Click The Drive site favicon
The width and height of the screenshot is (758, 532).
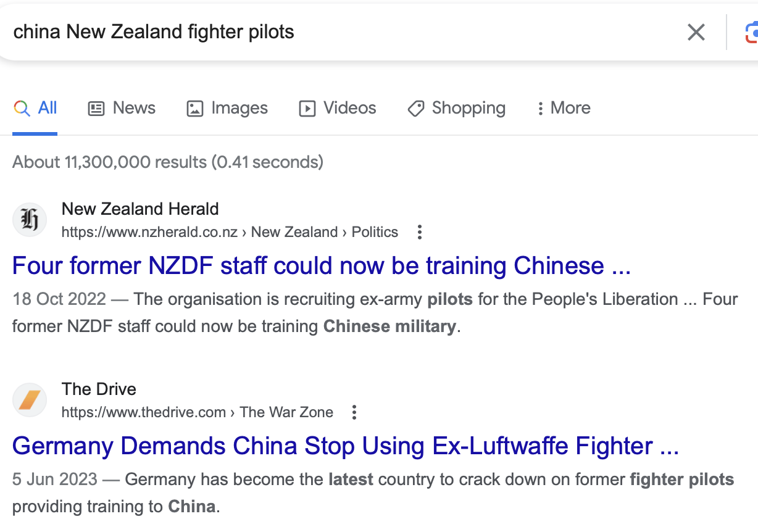pyautogui.click(x=30, y=400)
